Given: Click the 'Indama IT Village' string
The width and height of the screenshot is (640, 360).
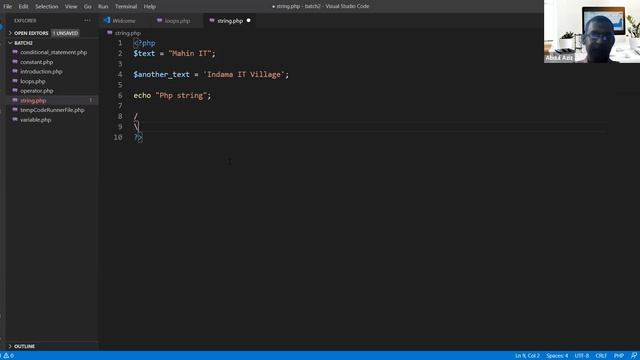Looking at the screenshot, I should pos(244,75).
